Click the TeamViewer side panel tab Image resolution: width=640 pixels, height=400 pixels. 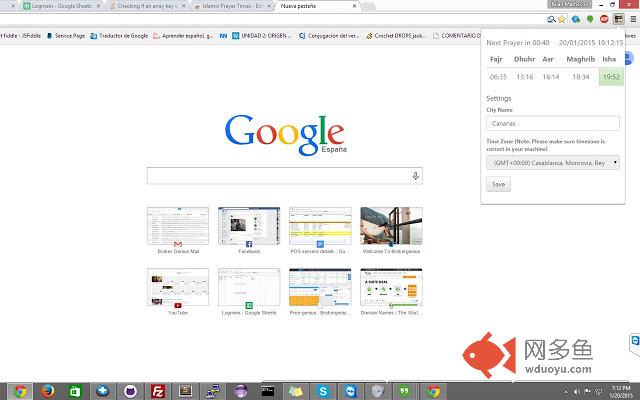pyautogui.click(x=635, y=343)
